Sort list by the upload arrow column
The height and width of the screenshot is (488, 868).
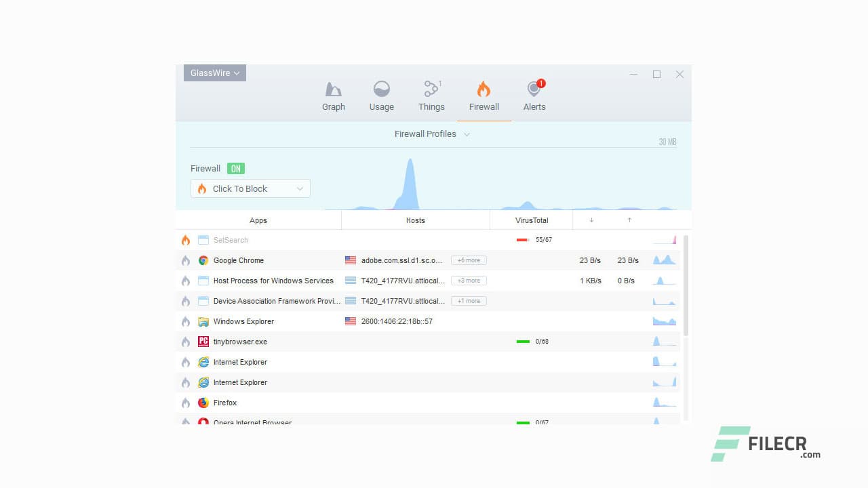click(x=629, y=220)
